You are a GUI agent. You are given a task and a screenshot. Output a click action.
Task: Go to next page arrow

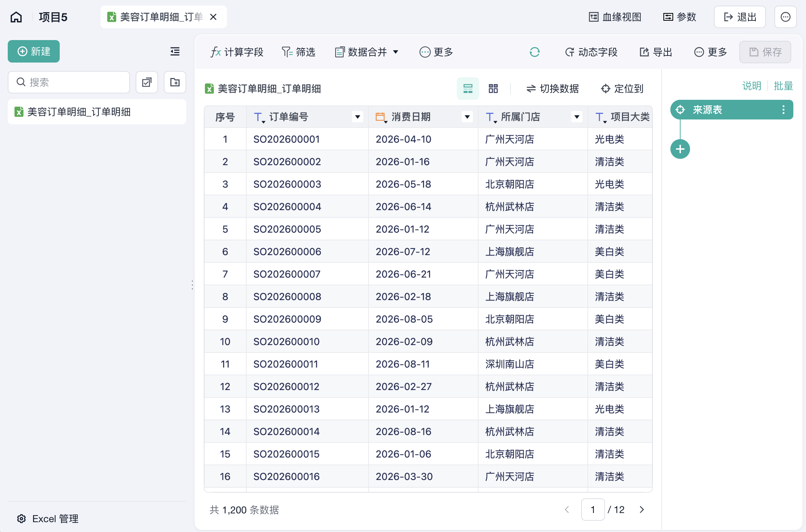pos(642,510)
